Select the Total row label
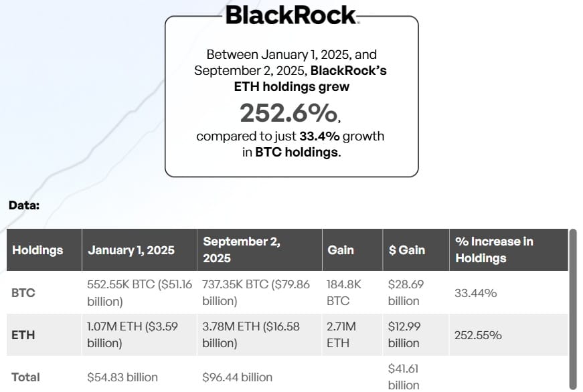The image size is (583, 392). click(26, 377)
